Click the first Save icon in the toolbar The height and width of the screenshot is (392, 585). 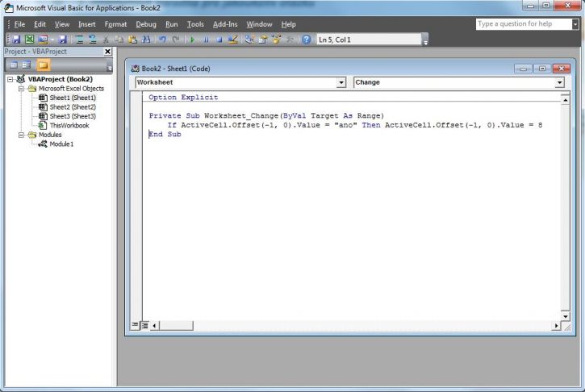(16, 40)
